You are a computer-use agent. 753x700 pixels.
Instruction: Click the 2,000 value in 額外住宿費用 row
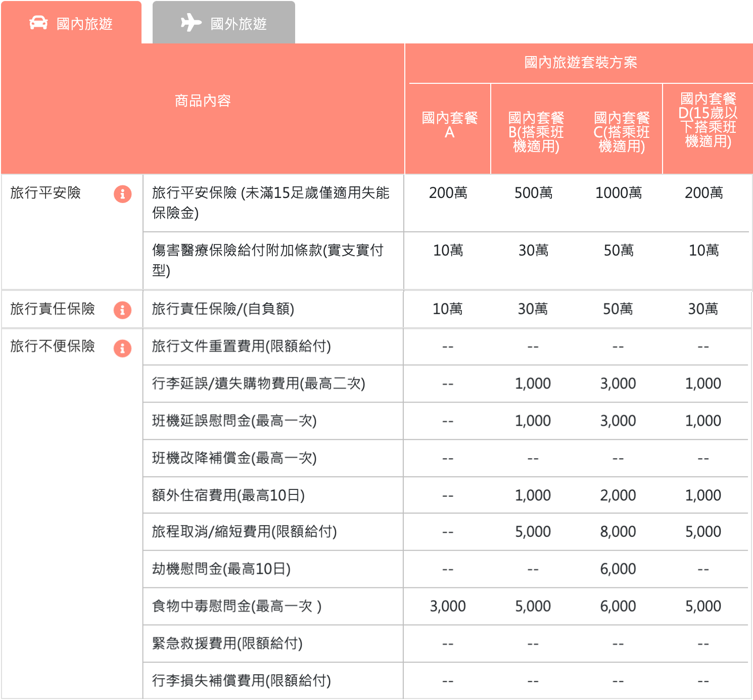618,495
